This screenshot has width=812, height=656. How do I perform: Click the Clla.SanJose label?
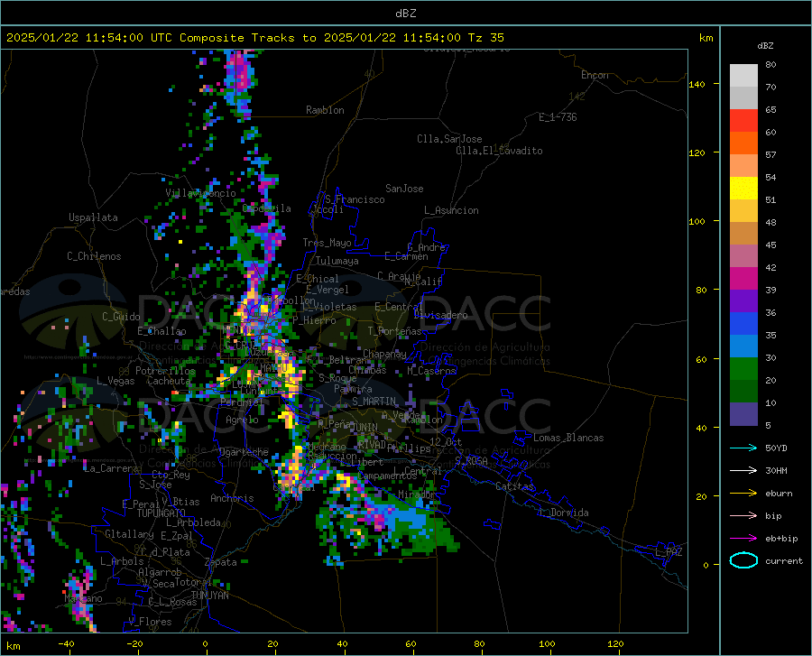pos(449,139)
